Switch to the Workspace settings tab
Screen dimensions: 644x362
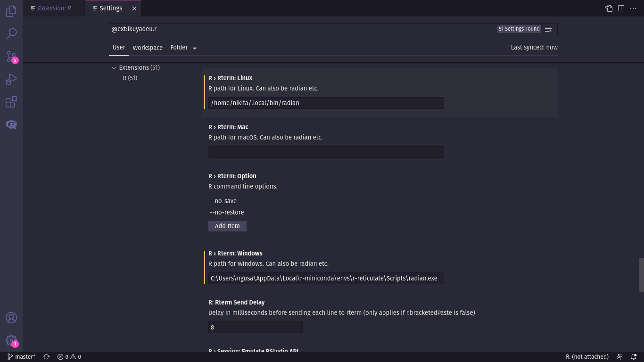(x=148, y=48)
